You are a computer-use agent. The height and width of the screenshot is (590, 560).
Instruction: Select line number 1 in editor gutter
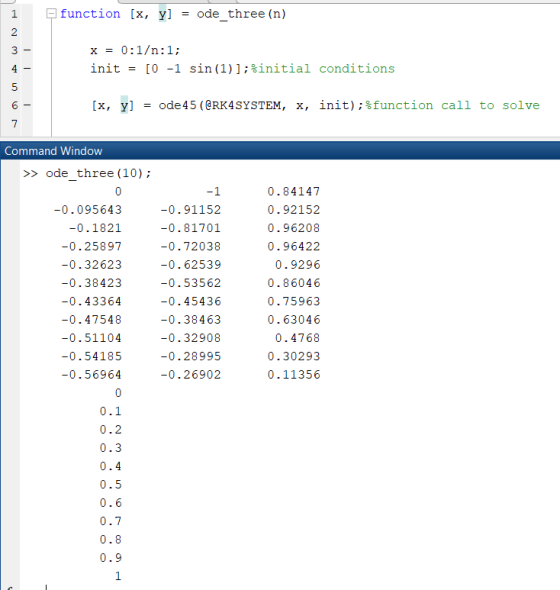14,14
